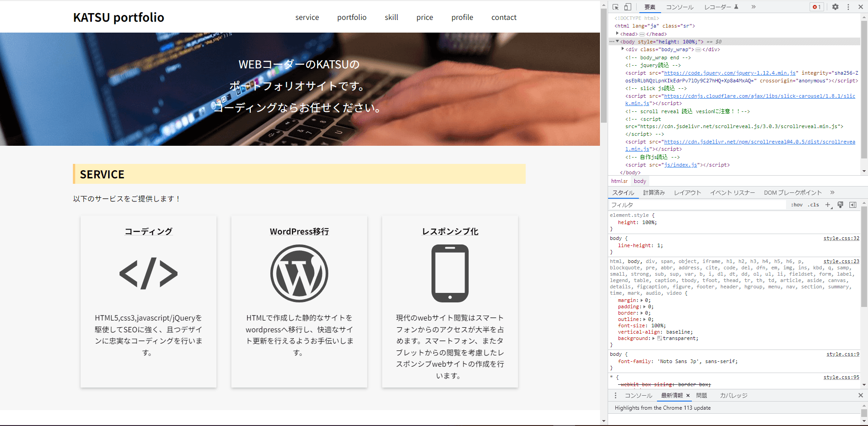This screenshot has height=426, width=868.
Task: Open the DevTools three-dot customize menu
Action: pos(849,7)
